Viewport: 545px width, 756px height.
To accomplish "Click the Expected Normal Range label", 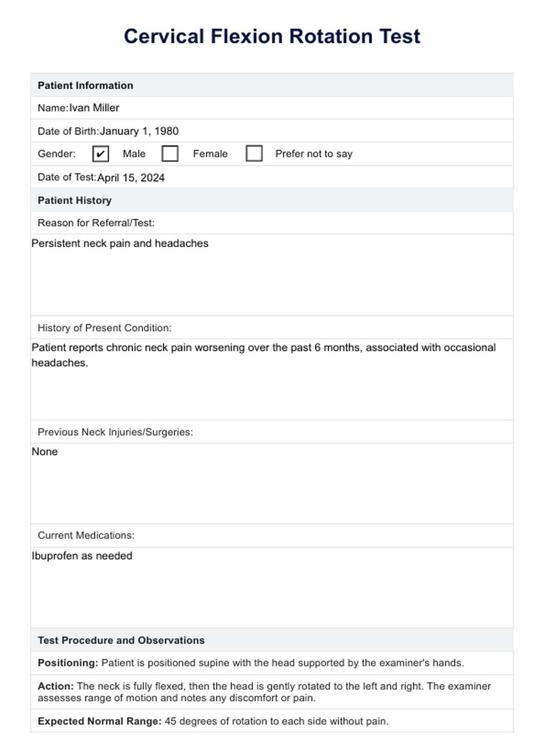I will [99, 721].
